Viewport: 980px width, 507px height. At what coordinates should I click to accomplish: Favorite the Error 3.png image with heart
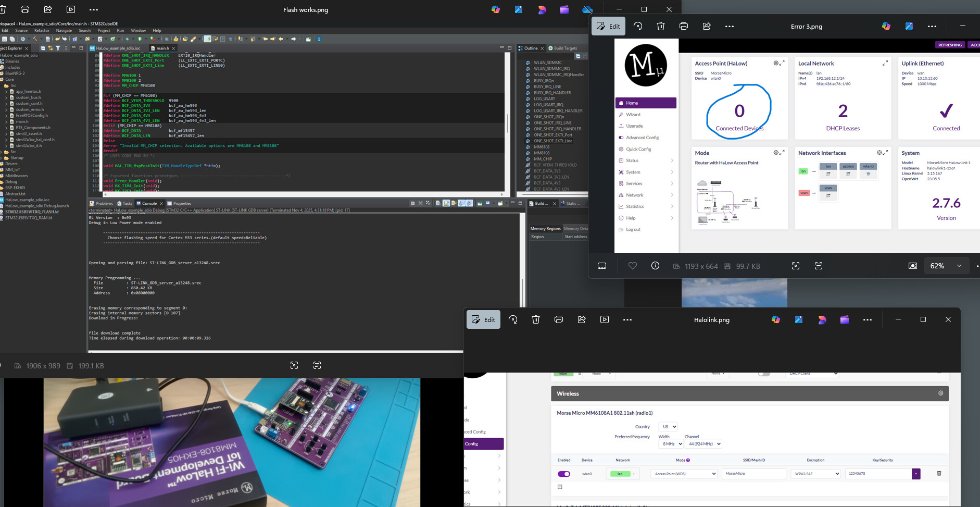tap(633, 266)
